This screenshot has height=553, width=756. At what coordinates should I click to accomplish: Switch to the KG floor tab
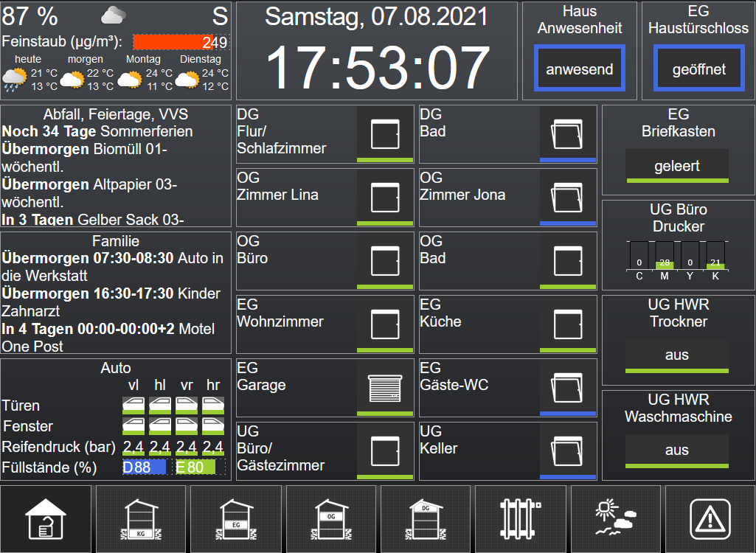140,519
